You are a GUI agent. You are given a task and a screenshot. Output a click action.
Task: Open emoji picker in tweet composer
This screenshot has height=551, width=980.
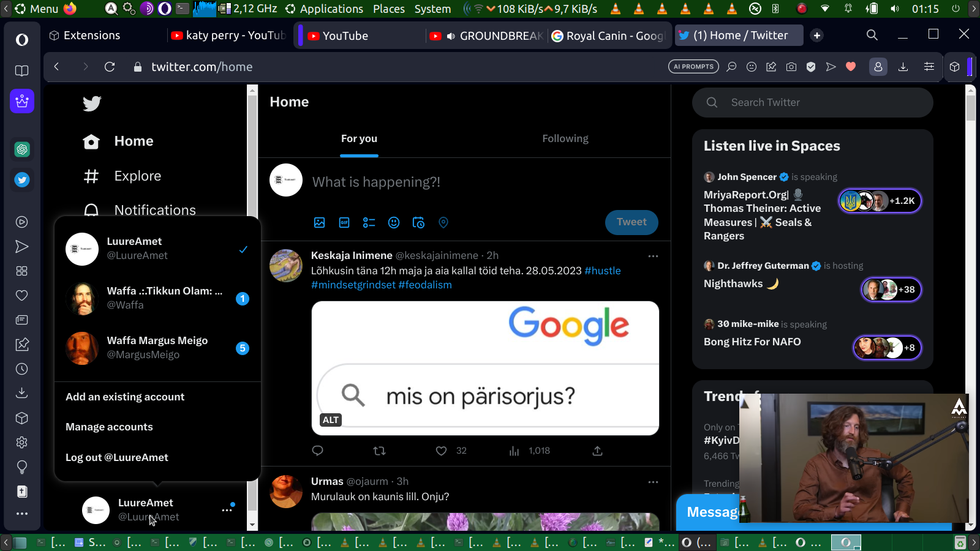point(394,223)
